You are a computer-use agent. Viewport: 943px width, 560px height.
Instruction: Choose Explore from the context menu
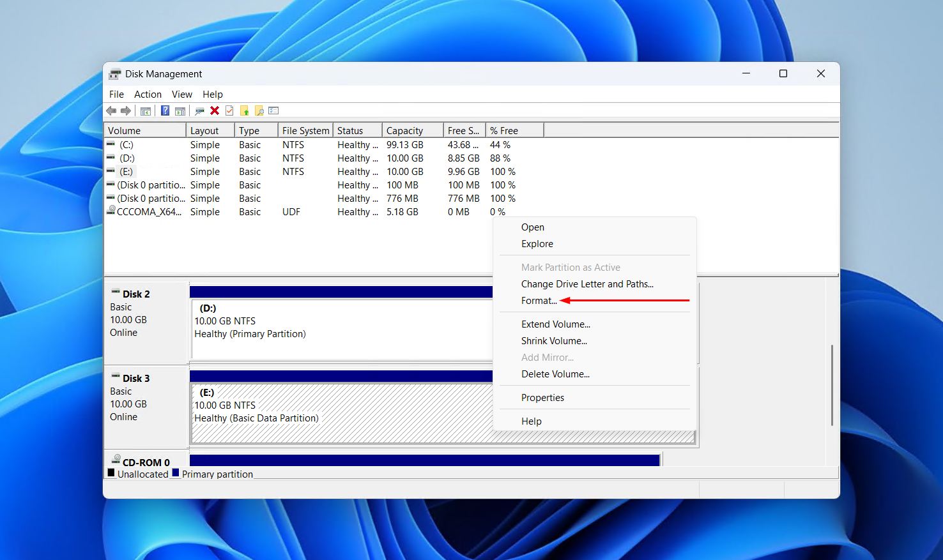[594, 244]
